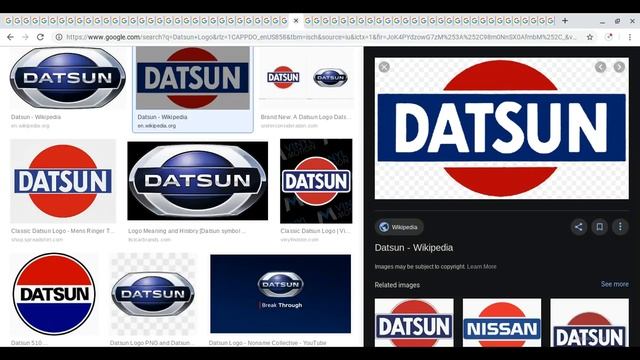Select the round Datsun 510 logo thumbnail
640x360 pixels.
pos(54,294)
